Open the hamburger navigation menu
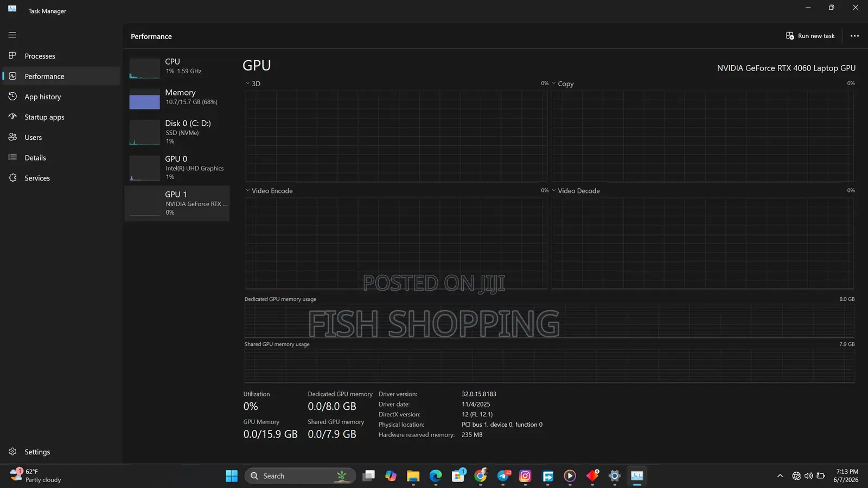The width and height of the screenshot is (868, 488). pos(12,35)
